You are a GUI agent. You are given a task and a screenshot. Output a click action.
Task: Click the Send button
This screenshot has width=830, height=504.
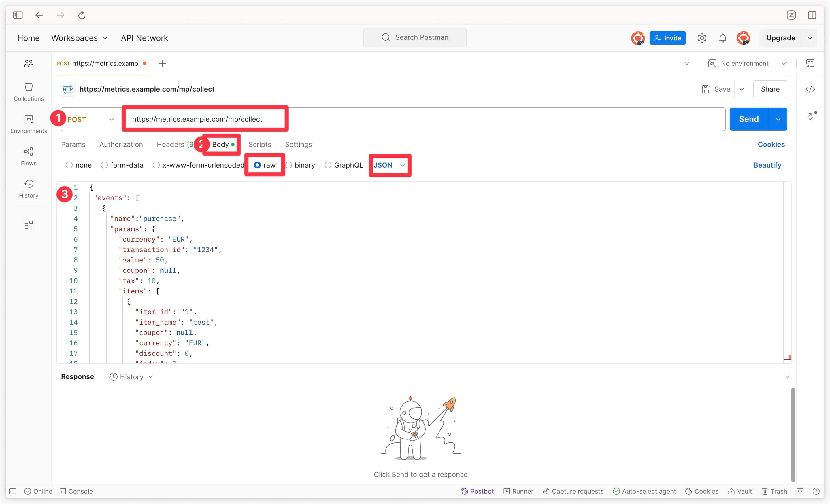(749, 119)
